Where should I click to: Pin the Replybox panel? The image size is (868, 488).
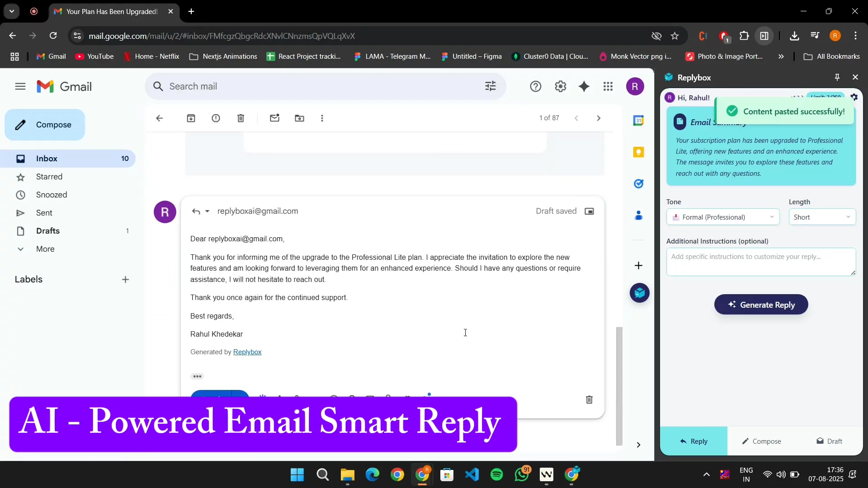tap(837, 77)
